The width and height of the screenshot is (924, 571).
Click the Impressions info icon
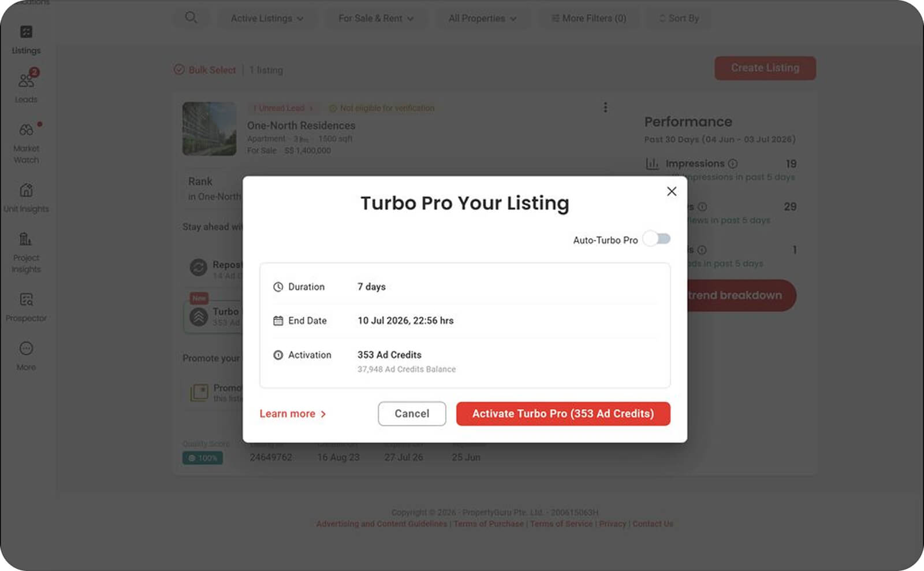pyautogui.click(x=733, y=164)
